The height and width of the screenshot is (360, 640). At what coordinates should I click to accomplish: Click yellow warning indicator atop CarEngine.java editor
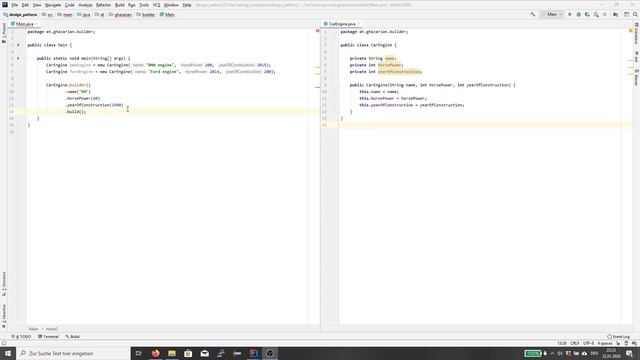tap(631, 31)
